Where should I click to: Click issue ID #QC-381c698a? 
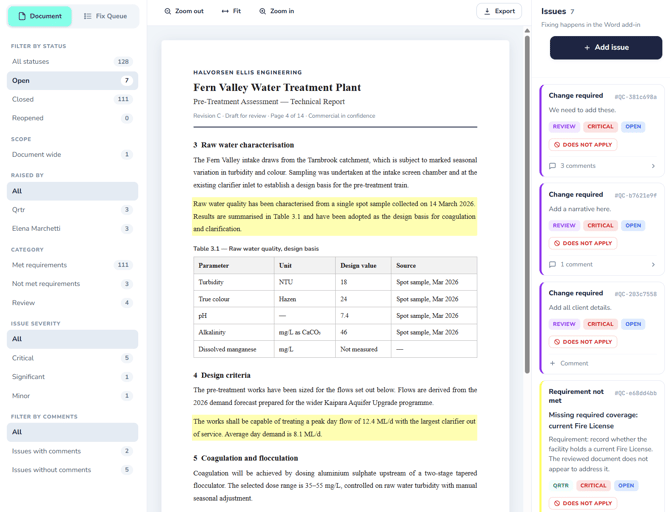tap(635, 97)
